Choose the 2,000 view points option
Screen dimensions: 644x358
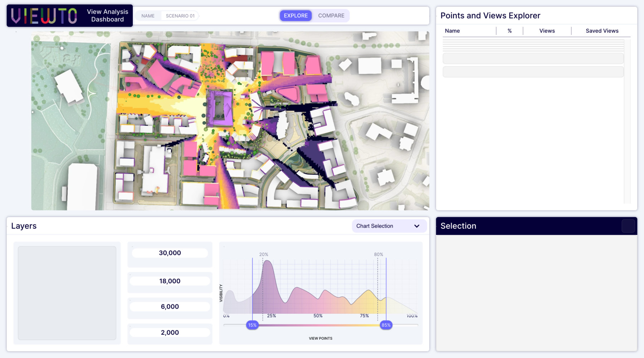(x=170, y=333)
